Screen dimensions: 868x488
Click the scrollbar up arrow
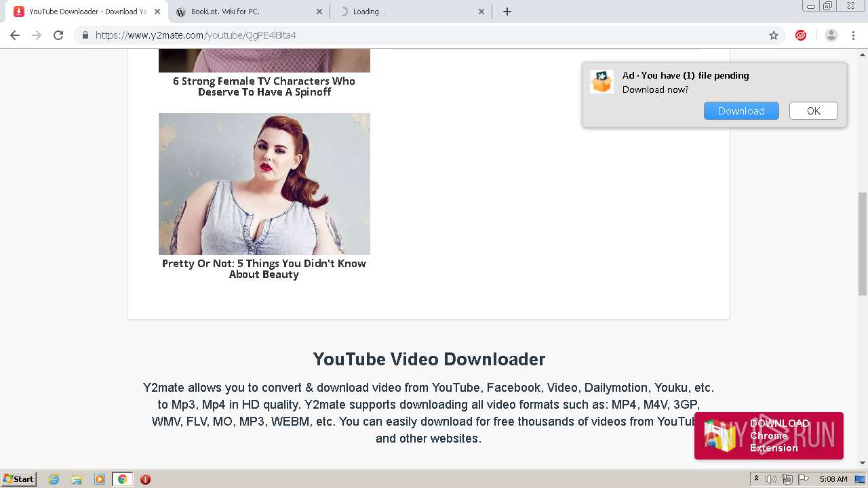click(863, 54)
